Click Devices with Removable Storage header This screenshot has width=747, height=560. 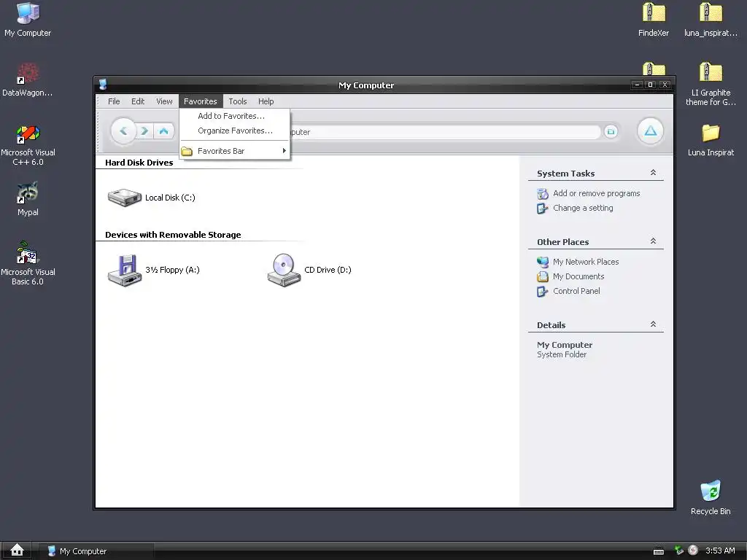[x=173, y=235]
